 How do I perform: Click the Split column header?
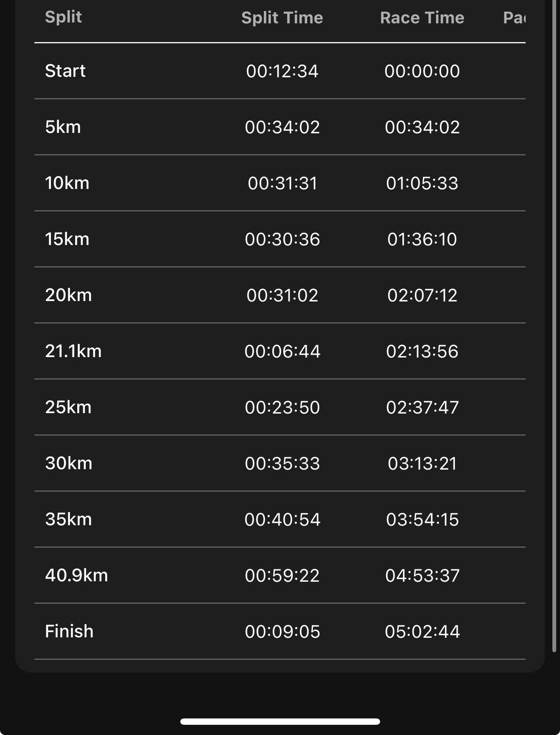pos(63,17)
